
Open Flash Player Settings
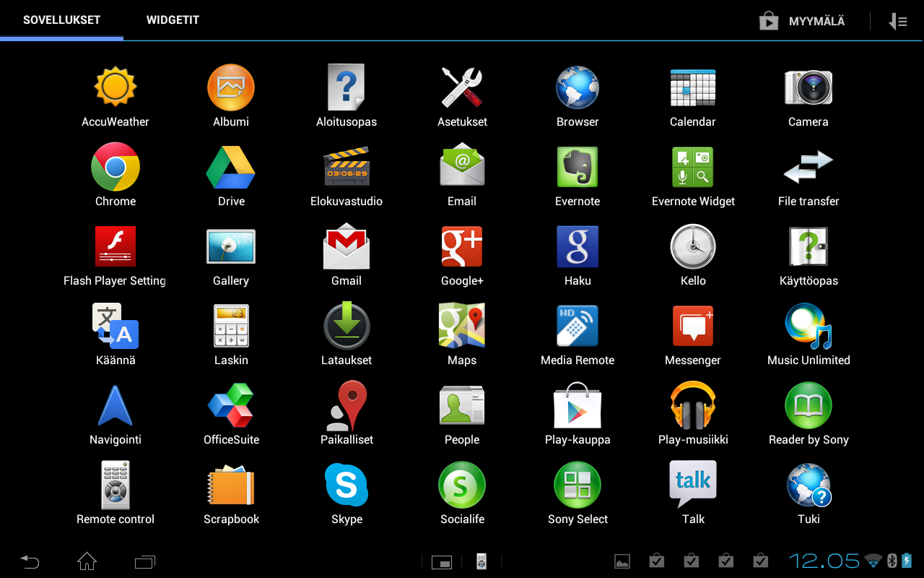tap(115, 246)
